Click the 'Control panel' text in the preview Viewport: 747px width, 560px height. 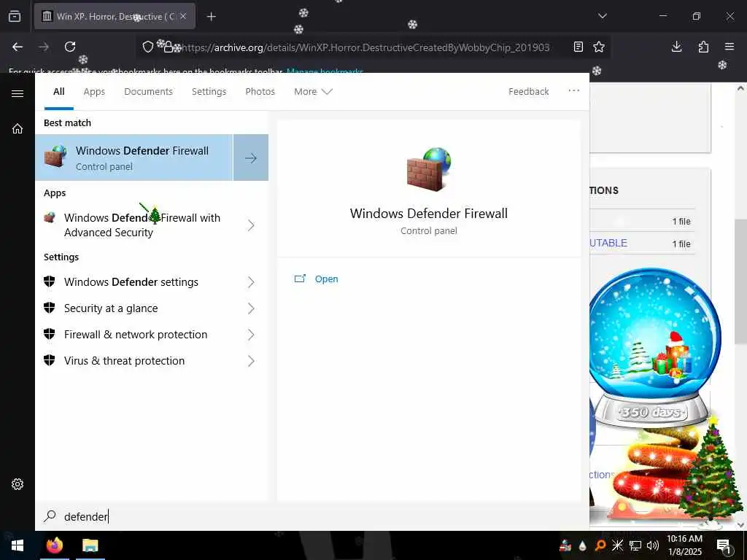tap(429, 230)
